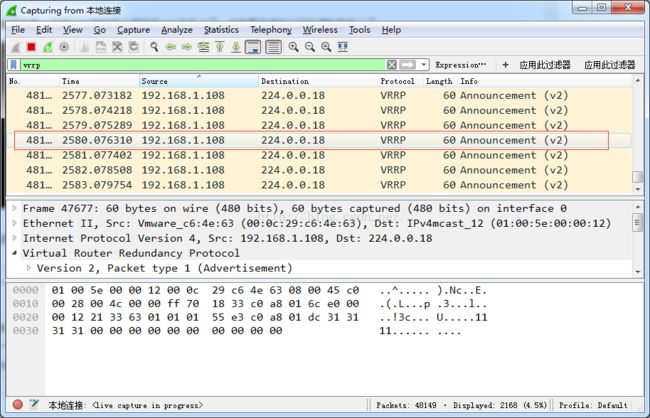Sort by the Time column header

99,81
